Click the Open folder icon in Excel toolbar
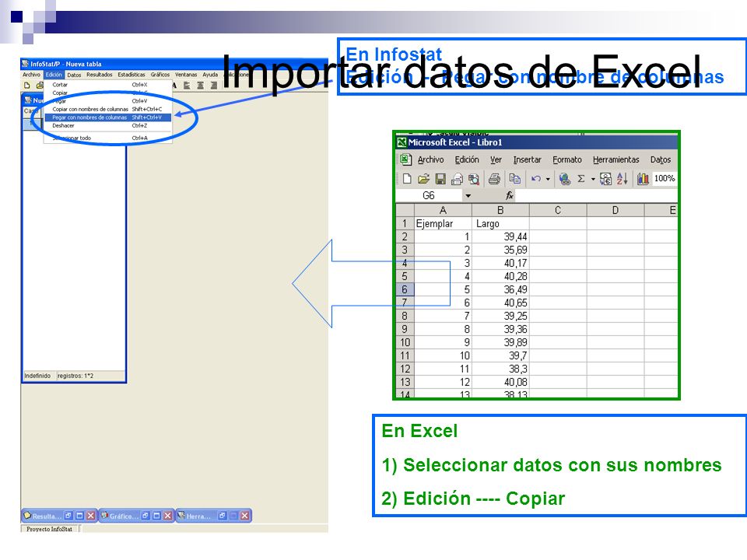 pyautogui.click(x=423, y=179)
